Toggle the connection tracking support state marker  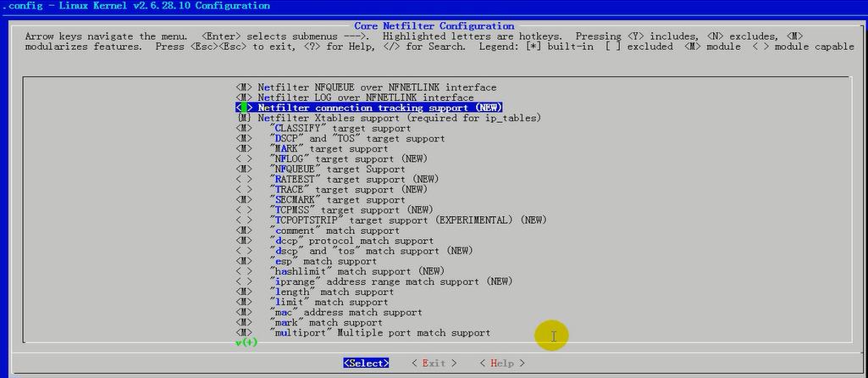244,108
